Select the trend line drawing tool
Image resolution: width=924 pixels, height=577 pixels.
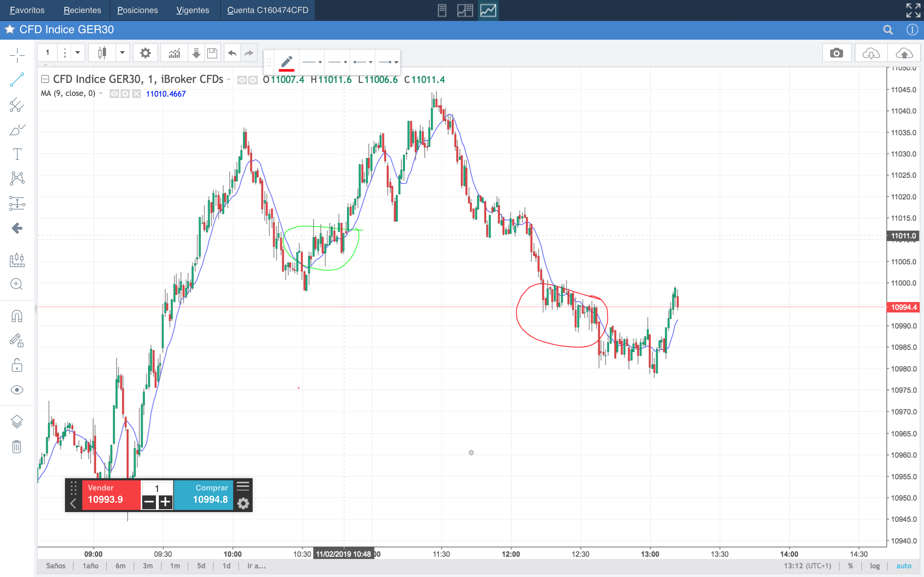[x=17, y=80]
